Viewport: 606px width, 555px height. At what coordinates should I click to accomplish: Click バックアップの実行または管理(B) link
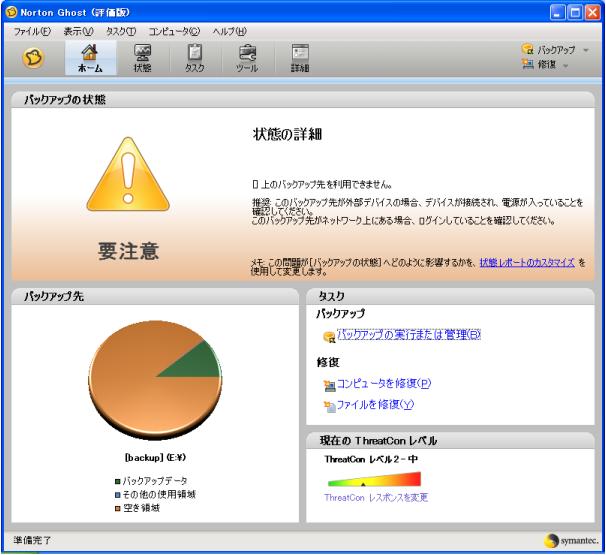pos(409,334)
